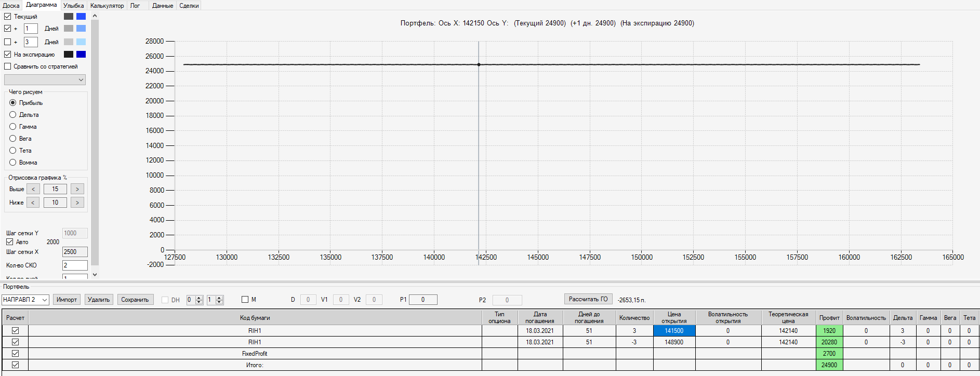Select the Тета radio button

(13, 151)
